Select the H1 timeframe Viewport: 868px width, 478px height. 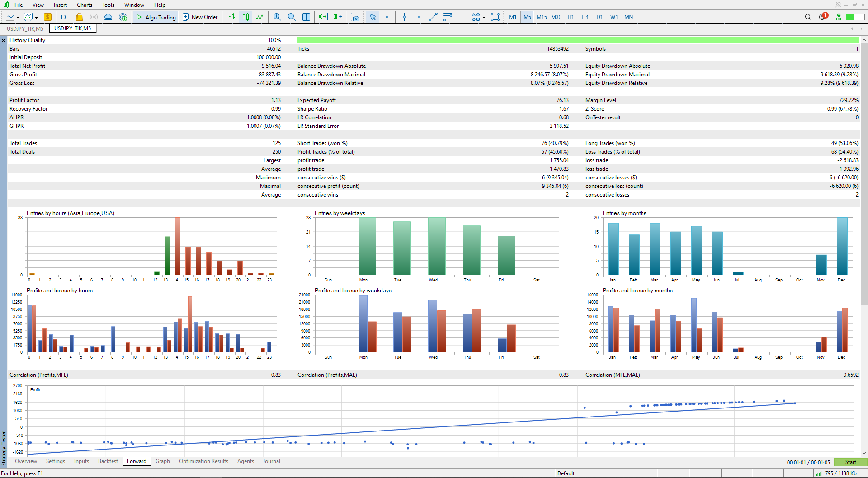coord(571,17)
